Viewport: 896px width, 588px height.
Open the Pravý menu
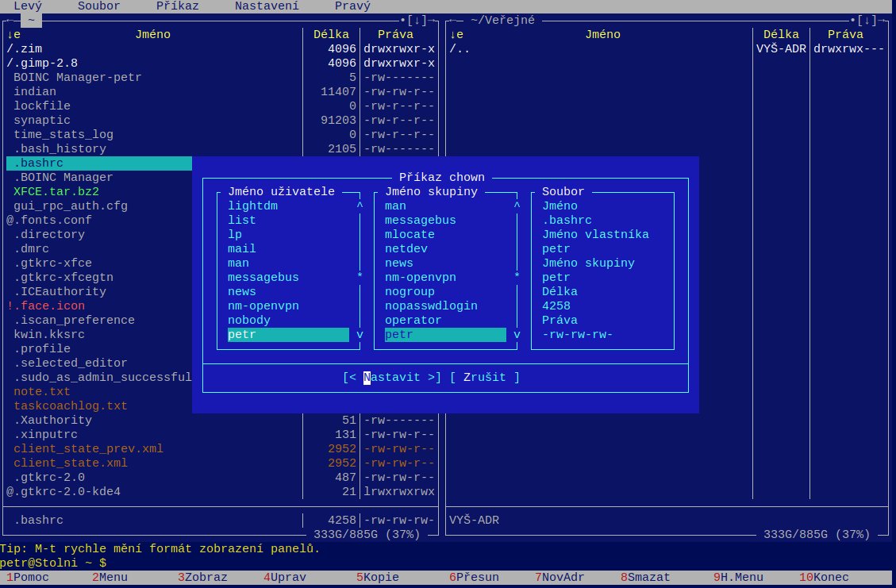tap(352, 6)
